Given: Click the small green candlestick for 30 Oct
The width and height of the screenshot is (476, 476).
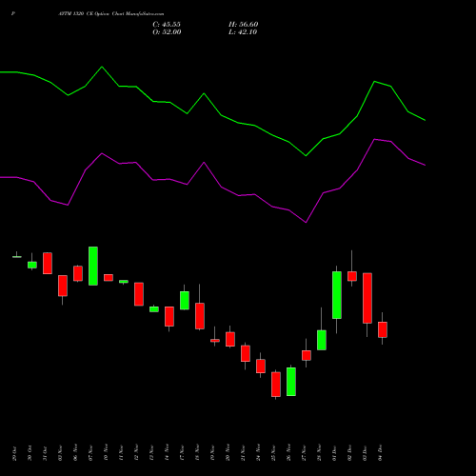Looking at the screenshot, I should [x=32, y=265].
